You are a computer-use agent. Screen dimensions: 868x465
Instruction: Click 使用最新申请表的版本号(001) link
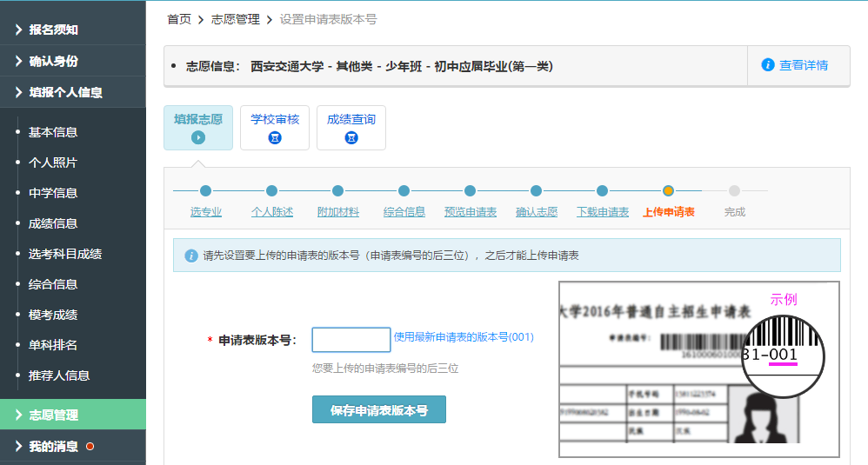pyautogui.click(x=464, y=337)
